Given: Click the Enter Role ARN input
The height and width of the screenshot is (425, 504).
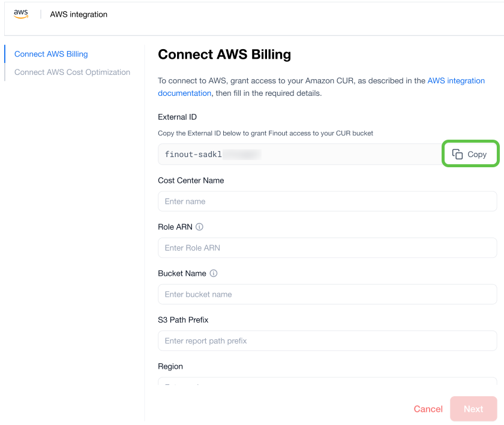Looking at the screenshot, I should pos(327,248).
